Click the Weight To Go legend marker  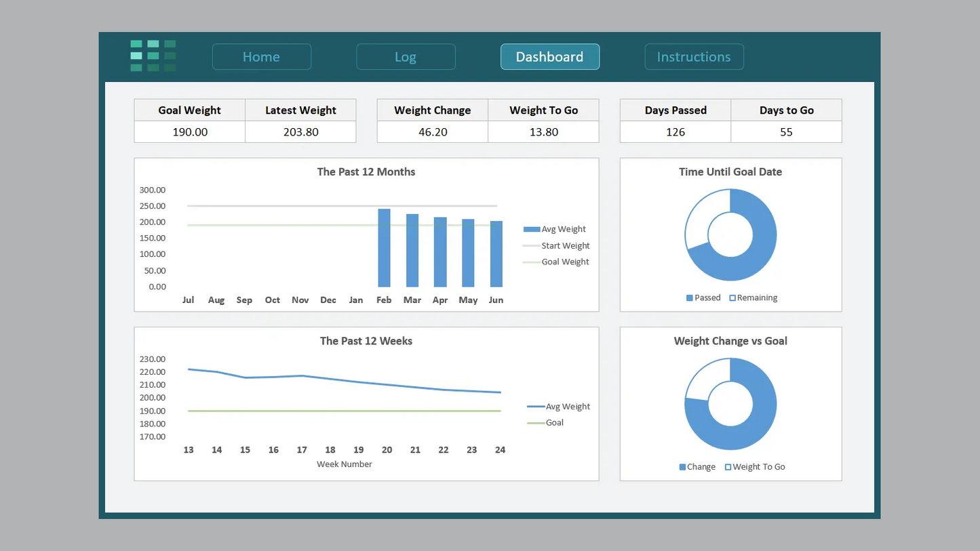[728, 467]
